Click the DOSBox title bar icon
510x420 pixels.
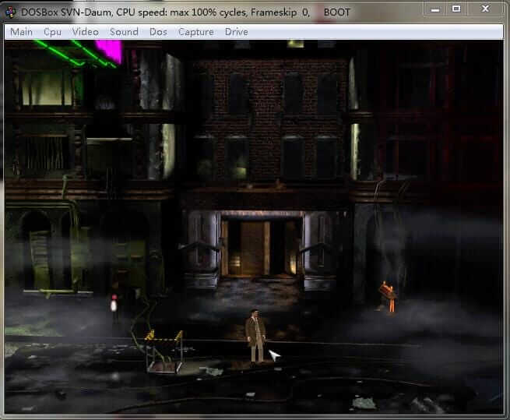pos(9,12)
